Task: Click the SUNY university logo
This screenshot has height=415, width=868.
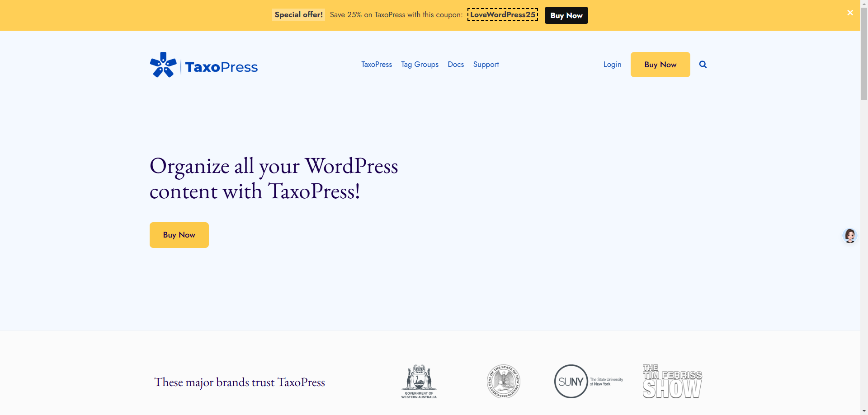Action: point(588,382)
